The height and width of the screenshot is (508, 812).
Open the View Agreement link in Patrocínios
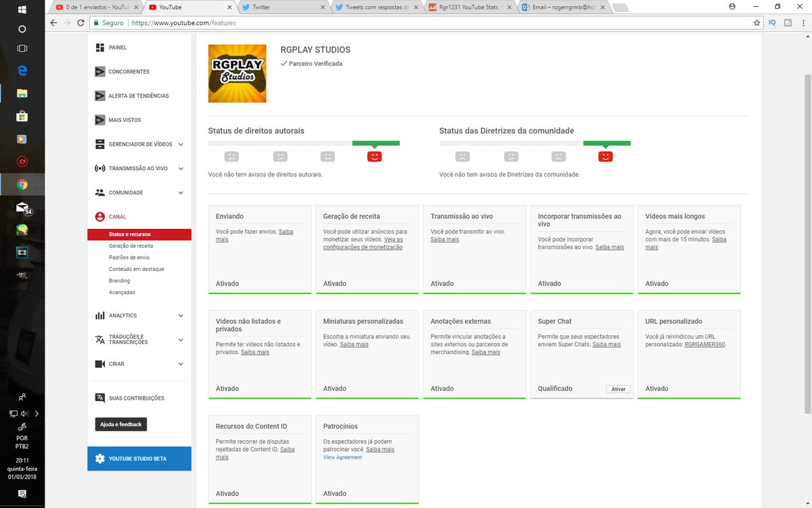click(342, 457)
